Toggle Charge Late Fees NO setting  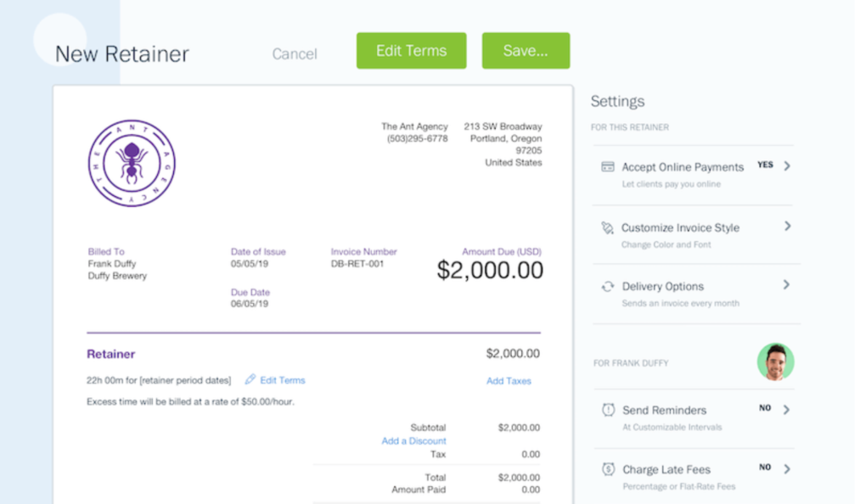765,467
